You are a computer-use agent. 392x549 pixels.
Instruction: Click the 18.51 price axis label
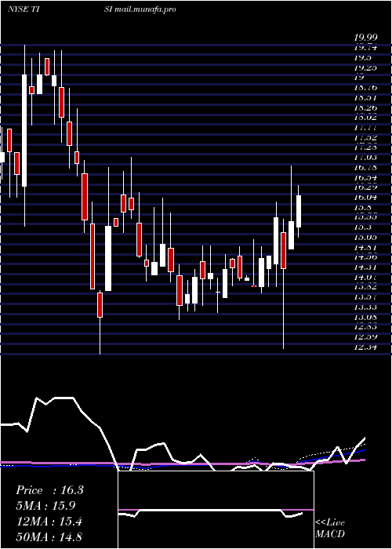click(x=365, y=98)
